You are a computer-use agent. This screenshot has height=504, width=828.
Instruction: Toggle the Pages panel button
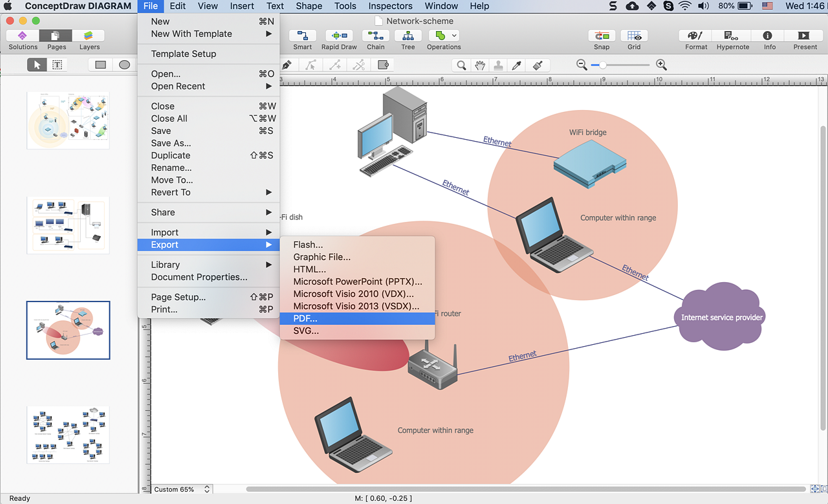click(x=56, y=36)
